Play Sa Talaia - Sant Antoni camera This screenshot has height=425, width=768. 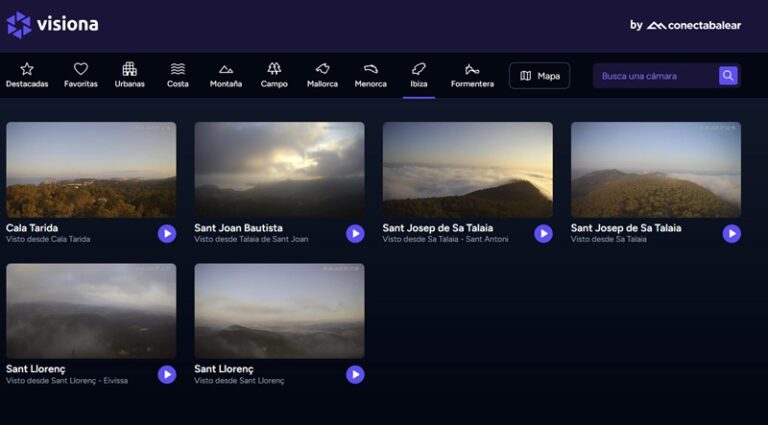(543, 234)
